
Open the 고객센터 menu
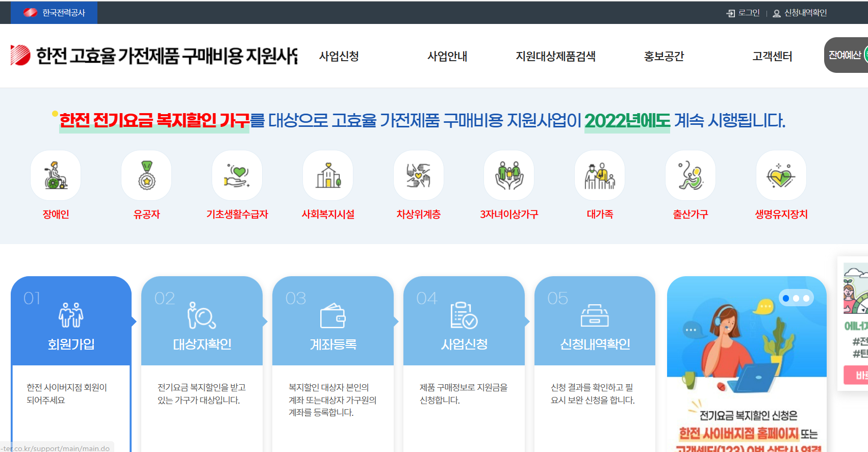[x=772, y=56]
